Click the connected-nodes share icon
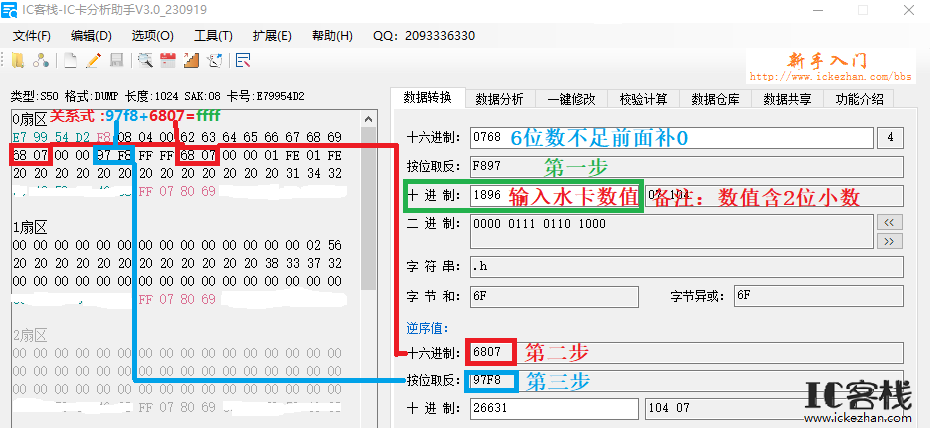The width and height of the screenshot is (930, 429). click(40, 60)
